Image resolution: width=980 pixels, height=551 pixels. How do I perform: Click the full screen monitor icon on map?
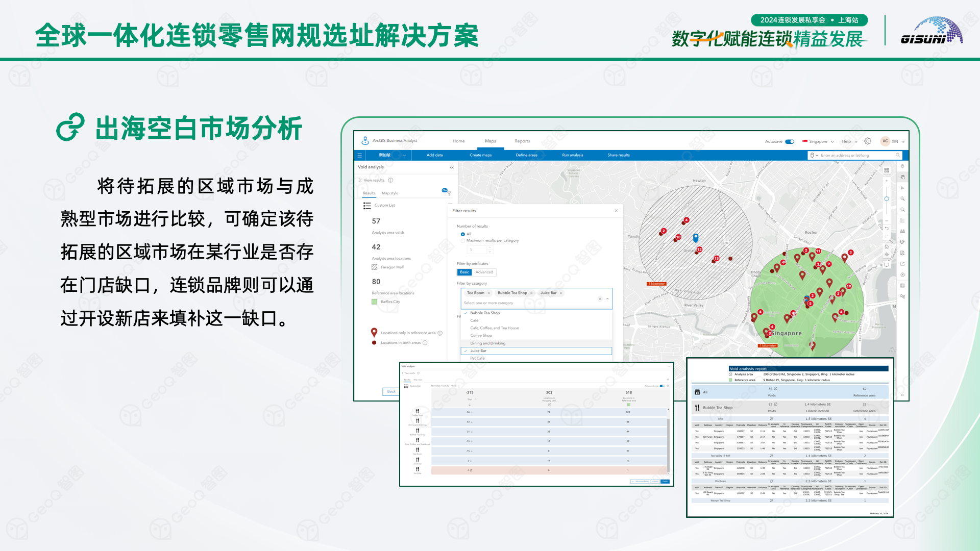tap(887, 265)
